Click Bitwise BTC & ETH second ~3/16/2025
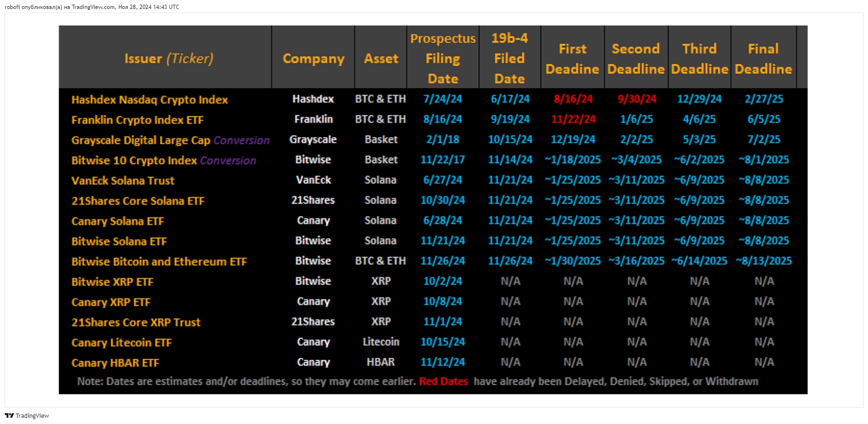The height and width of the screenshot is (424, 868). pos(637,261)
